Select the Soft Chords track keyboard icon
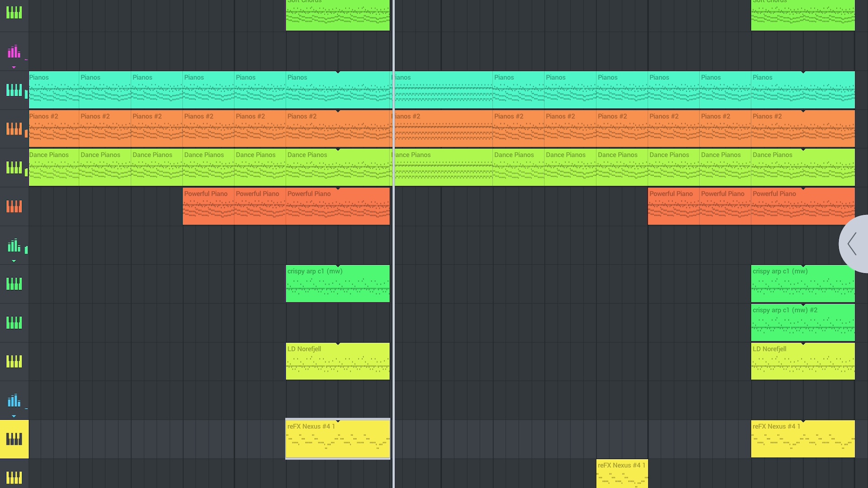The width and height of the screenshot is (868, 488). coord(14,13)
